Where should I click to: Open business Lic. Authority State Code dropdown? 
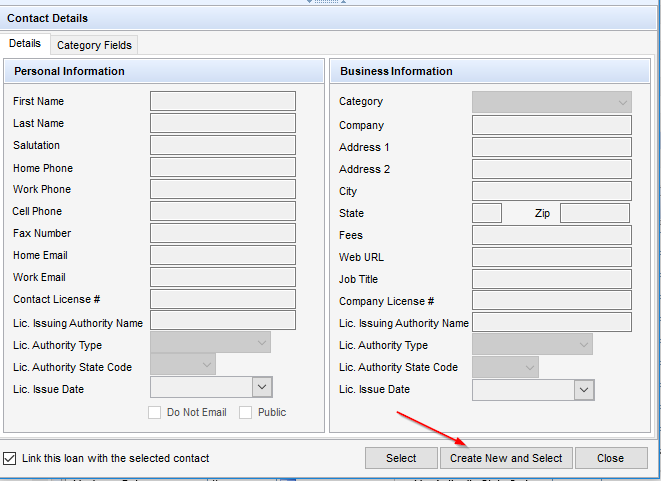(x=505, y=367)
